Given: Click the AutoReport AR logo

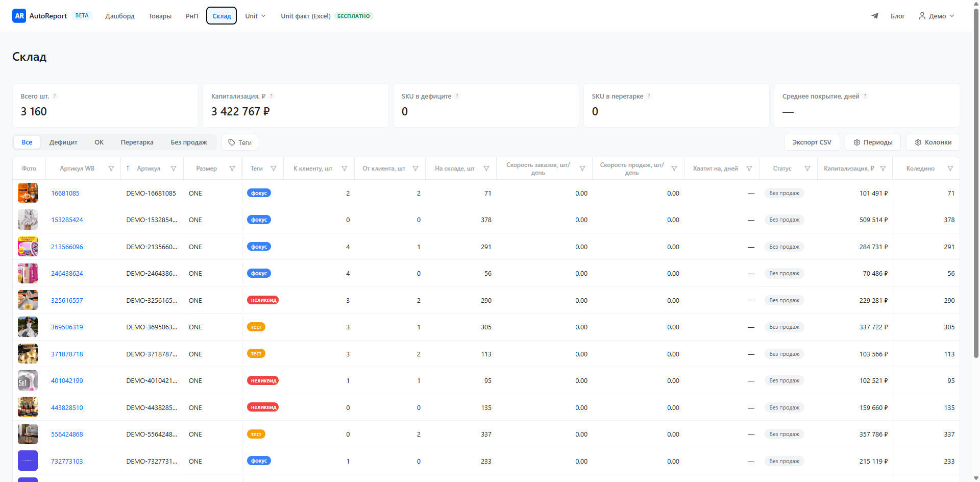Looking at the screenshot, I should coord(19,16).
